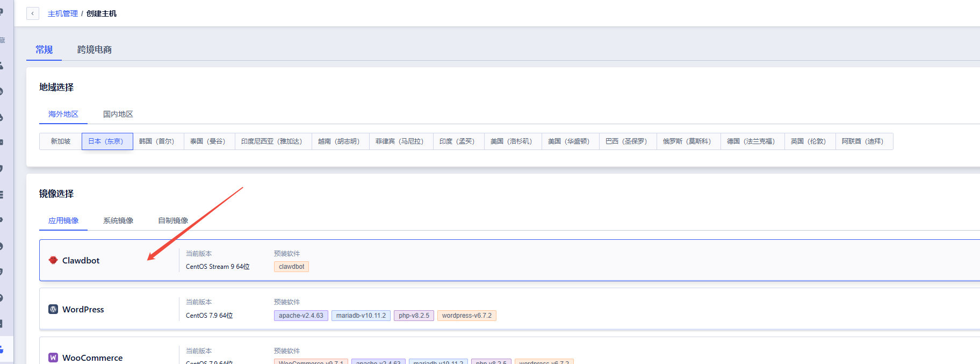Select the 常规 tab
Viewport: 980px width, 364px height.
click(44, 49)
